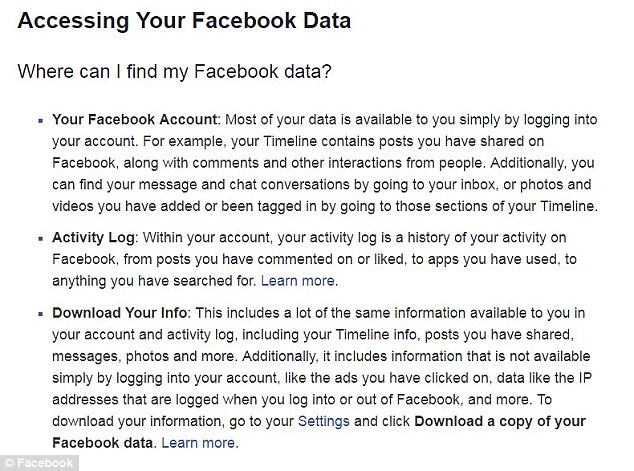Screen dimensions: 634x471
Task: Click bullet marker beside "Download Your Info"
Action: pos(40,314)
